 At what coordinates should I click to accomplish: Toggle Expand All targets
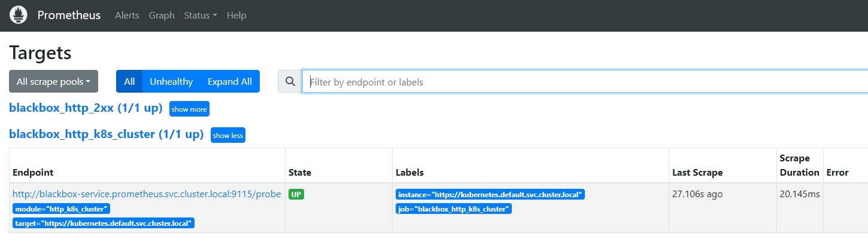(x=230, y=82)
